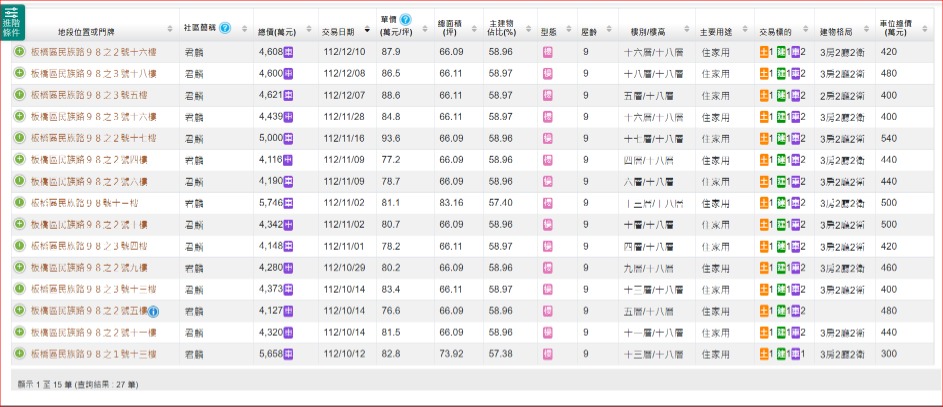The height and width of the screenshot is (407, 943).
Task: Click green 建 icon in 112/12/08 row
Action: (782, 73)
